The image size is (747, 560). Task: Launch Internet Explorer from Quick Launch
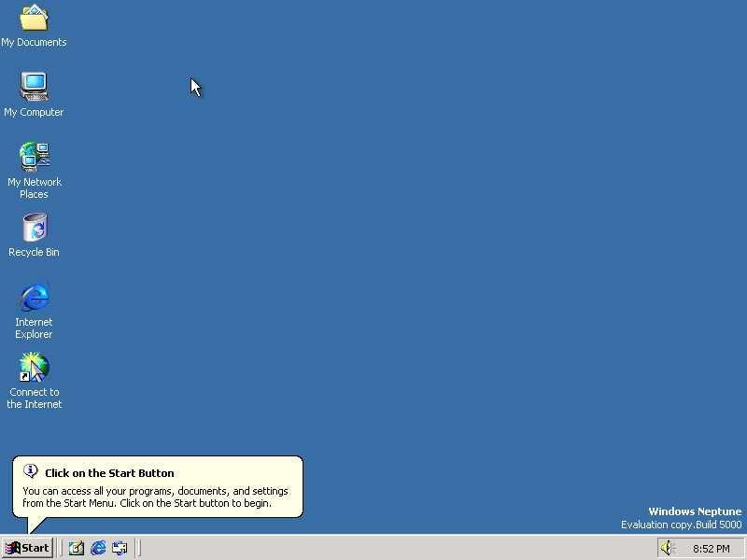tap(98, 548)
